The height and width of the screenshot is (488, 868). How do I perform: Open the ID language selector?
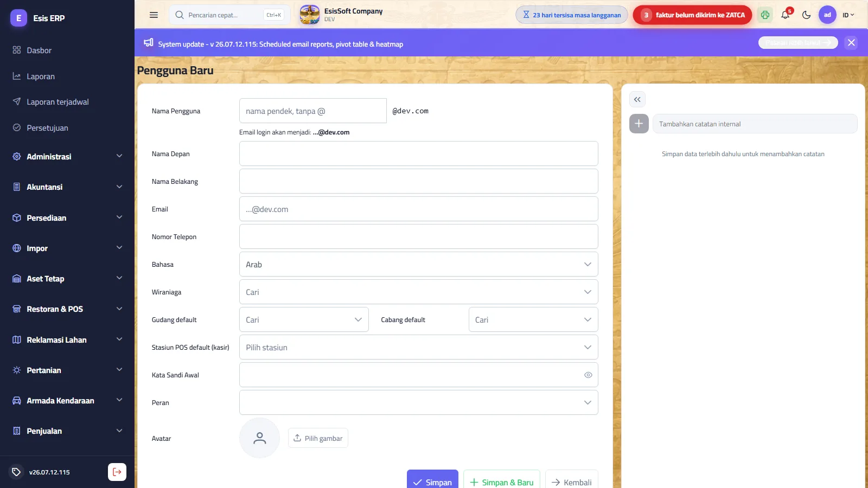(848, 15)
